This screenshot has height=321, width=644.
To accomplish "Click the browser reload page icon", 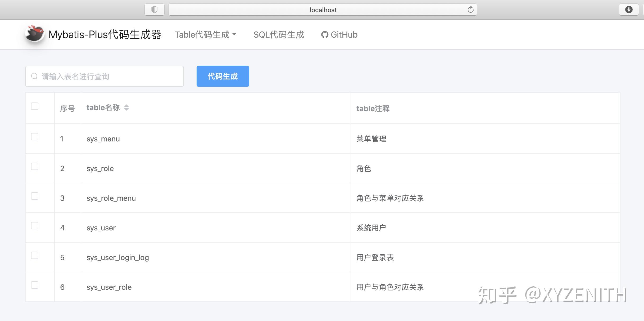I will [x=470, y=10].
